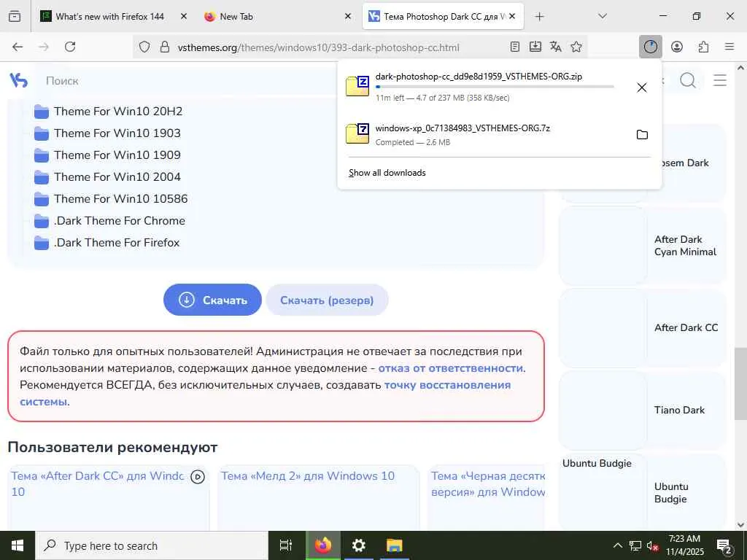Click the Скачать download button
This screenshot has height=560, width=747.
pyautogui.click(x=212, y=300)
